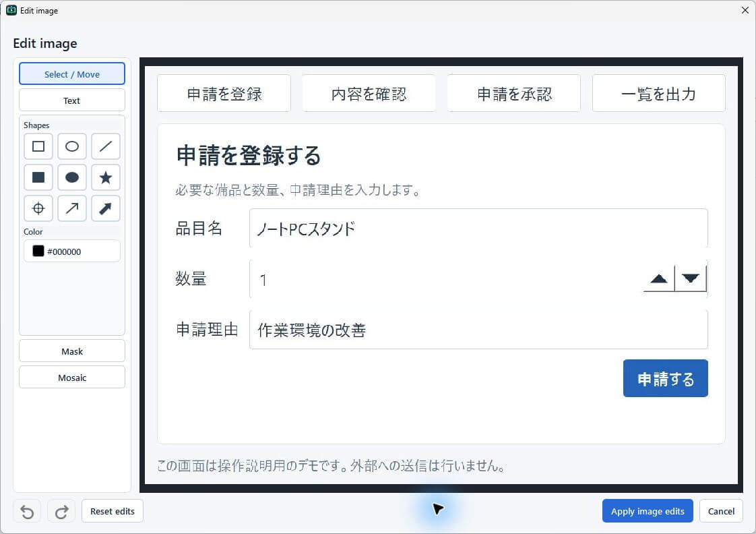Redo the last undone edit
Viewport: 756px width, 534px height.
(61, 511)
